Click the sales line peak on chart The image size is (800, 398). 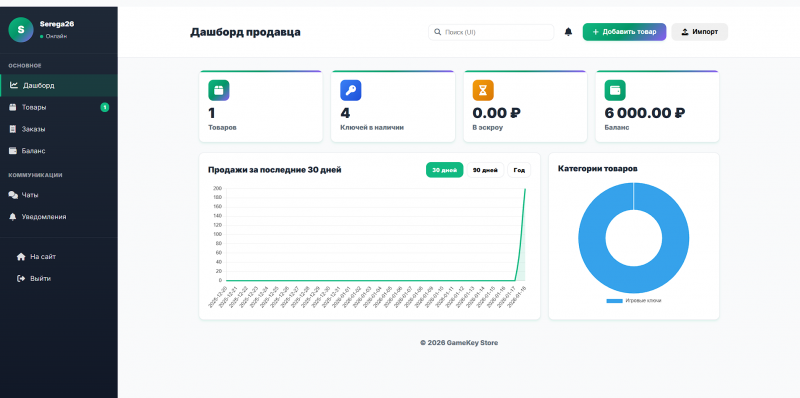pos(525,189)
